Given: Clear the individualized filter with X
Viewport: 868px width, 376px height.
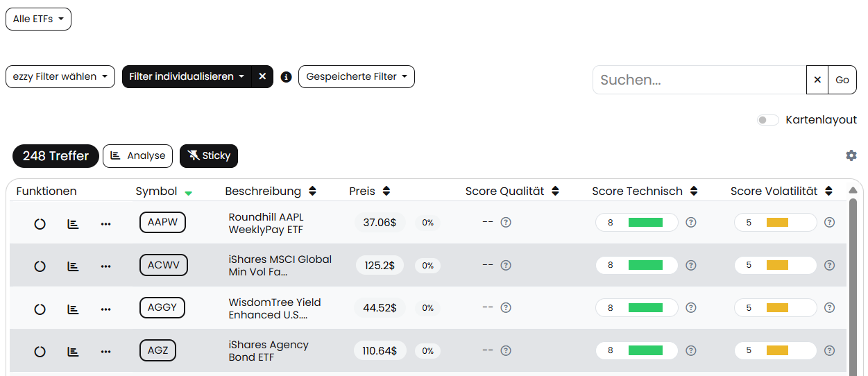Looking at the screenshot, I should pyautogui.click(x=262, y=77).
